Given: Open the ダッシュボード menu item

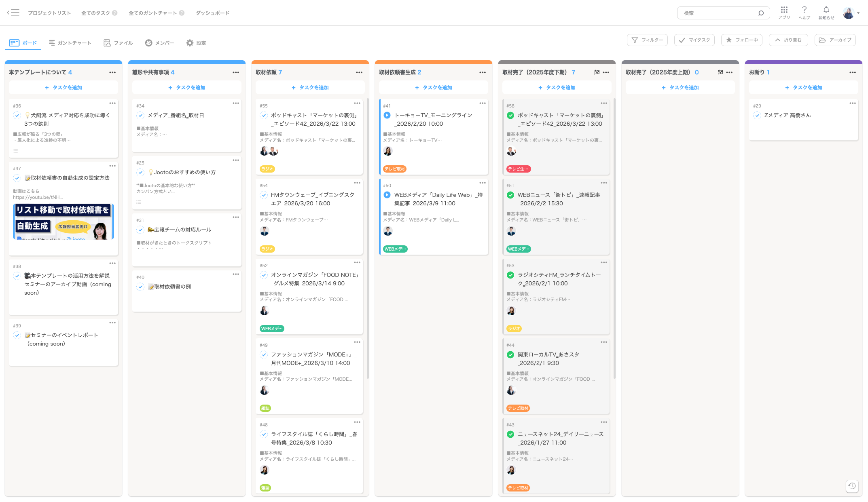Looking at the screenshot, I should coord(212,13).
